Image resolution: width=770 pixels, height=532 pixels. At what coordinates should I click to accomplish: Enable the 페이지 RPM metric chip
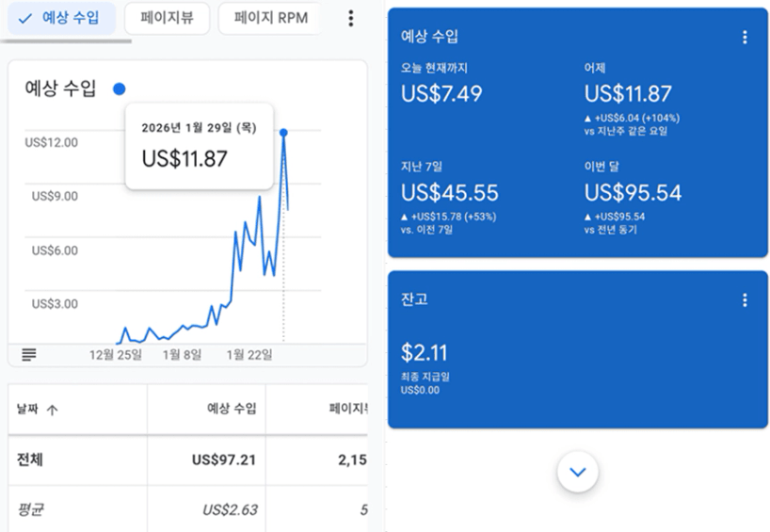tap(269, 18)
